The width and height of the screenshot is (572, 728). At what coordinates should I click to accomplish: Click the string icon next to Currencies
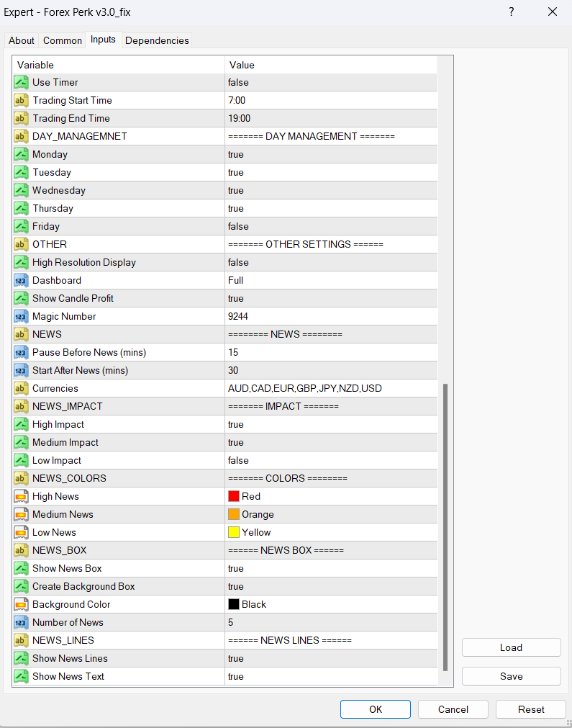(22, 388)
